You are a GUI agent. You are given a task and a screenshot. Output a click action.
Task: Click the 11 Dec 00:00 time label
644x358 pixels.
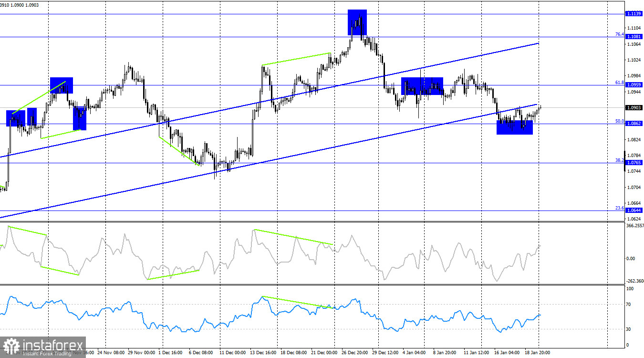pos(233,353)
